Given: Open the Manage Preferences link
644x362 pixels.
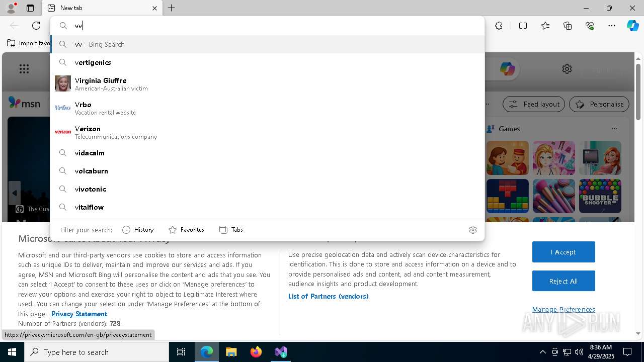Looking at the screenshot, I should coord(563,309).
